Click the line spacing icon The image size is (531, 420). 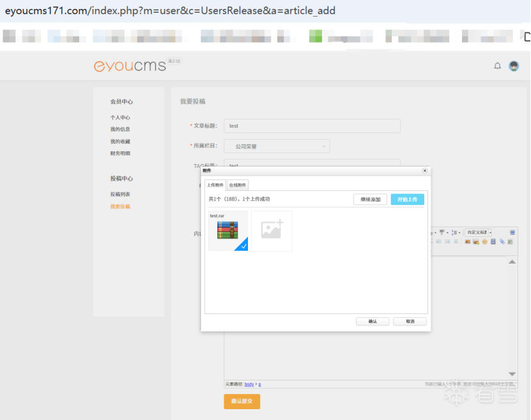click(x=454, y=232)
